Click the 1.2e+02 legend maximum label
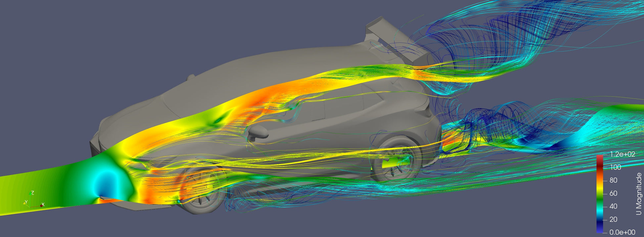 tap(622, 154)
